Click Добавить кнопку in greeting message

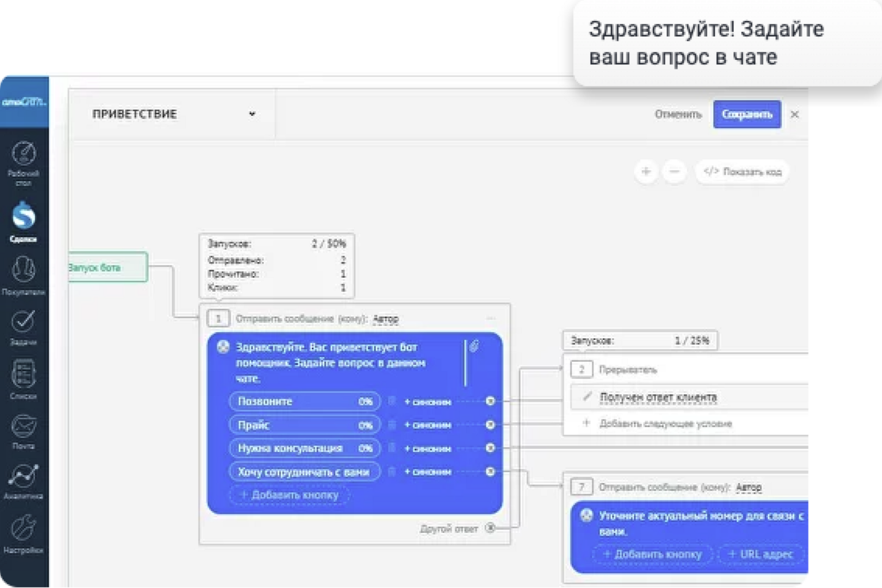click(289, 495)
